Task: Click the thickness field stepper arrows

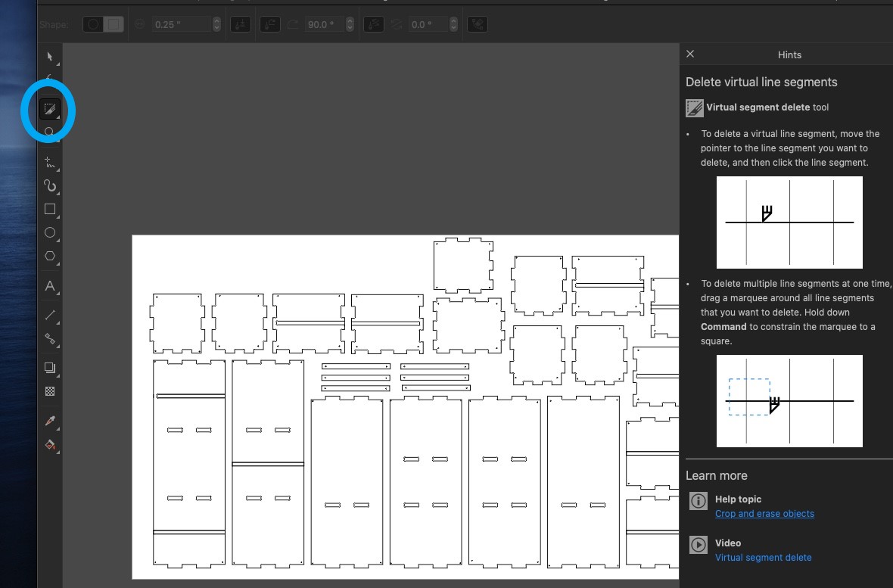Action: tap(216, 24)
